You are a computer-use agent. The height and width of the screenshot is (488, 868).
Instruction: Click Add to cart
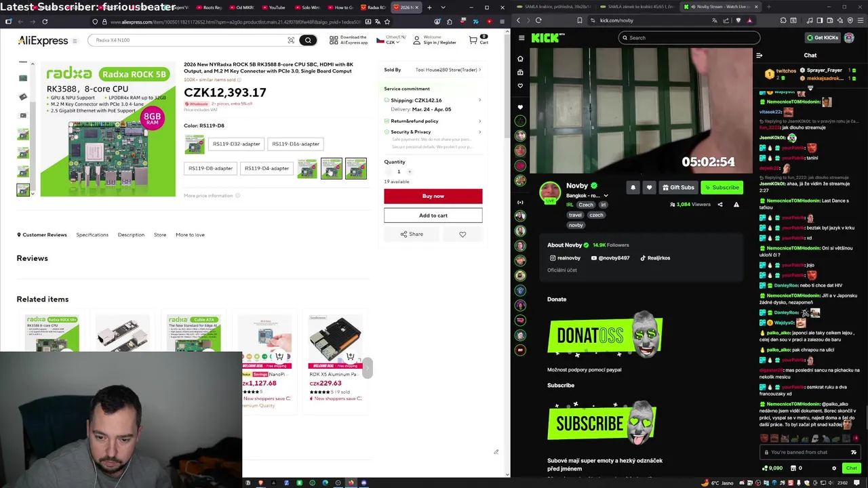point(433,216)
